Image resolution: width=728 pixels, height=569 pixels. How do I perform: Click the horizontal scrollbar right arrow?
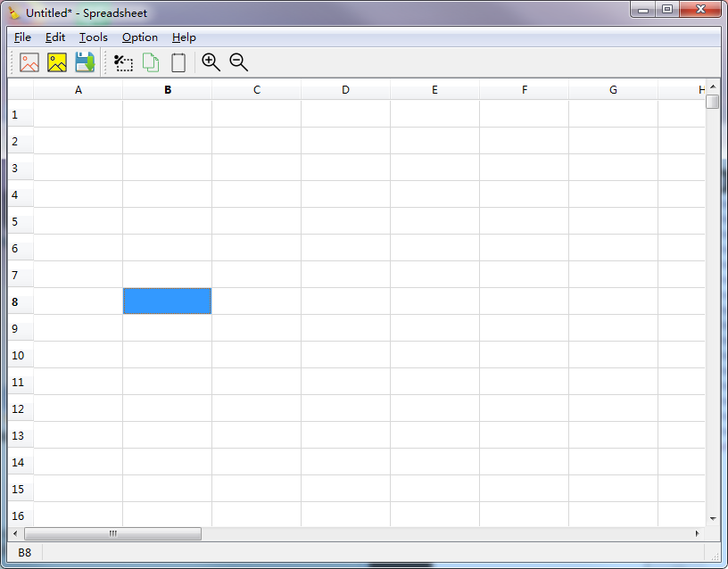pyautogui.click(x=698, y=533)
